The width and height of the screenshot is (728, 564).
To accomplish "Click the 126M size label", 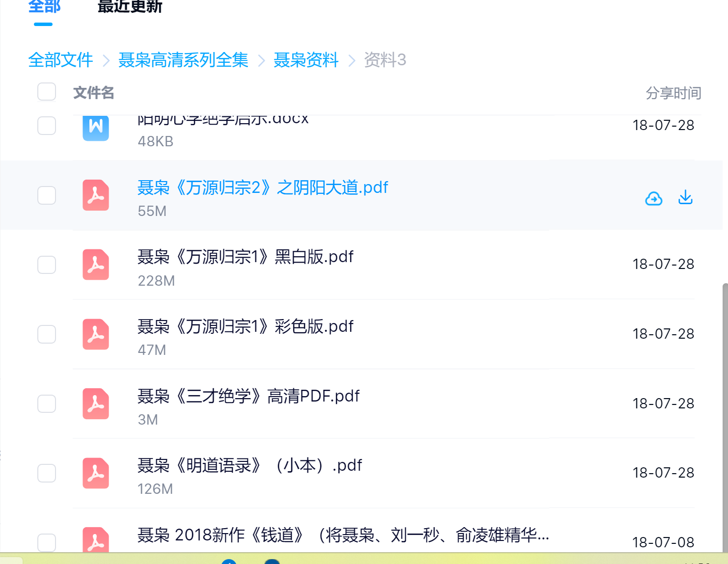I will tap(155, 489).
